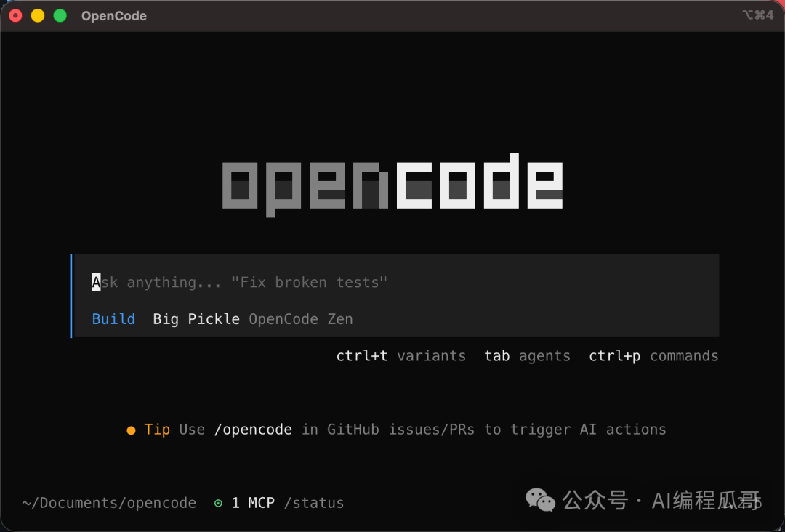Select the Big Pickle model name

click(196, 319)
